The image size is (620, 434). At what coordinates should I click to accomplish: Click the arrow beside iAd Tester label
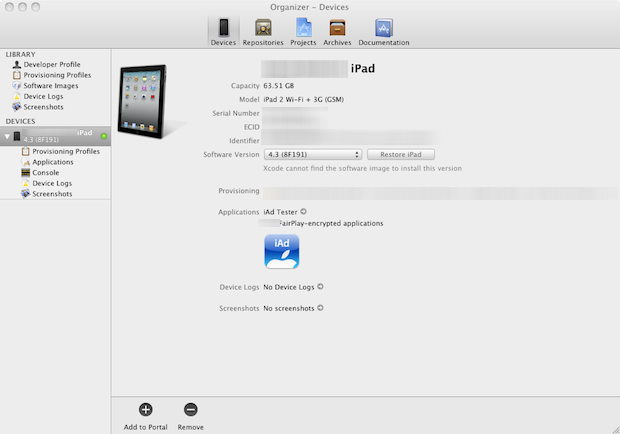click(303, 212)
